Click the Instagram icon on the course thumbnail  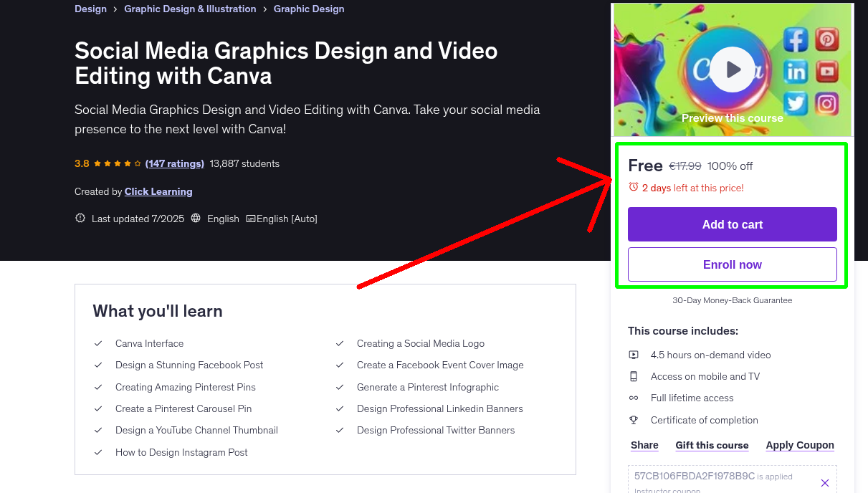(x=827, y=103)
